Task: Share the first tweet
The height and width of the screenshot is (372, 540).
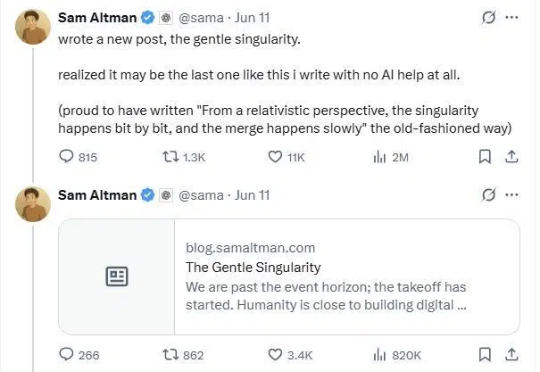Action: [511, 157]
